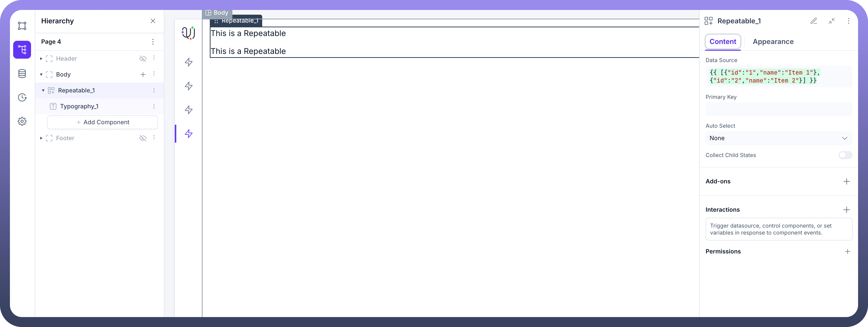The height and width of the screenshot is (327, 868).
Task: Add a new interaction with plus button
Action: click(x=846, y=210)
